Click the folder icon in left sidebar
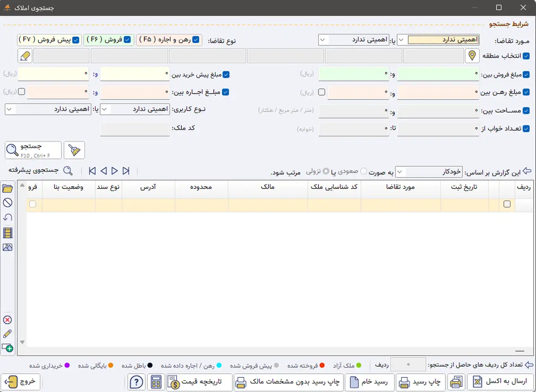 click(x=7, y=189)
